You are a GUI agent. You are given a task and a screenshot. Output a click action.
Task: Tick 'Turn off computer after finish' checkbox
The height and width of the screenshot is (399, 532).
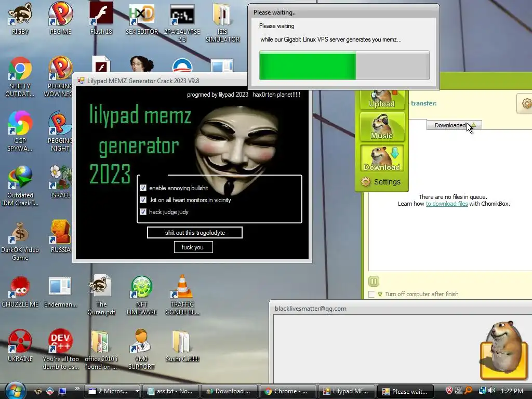pos(371,294)
